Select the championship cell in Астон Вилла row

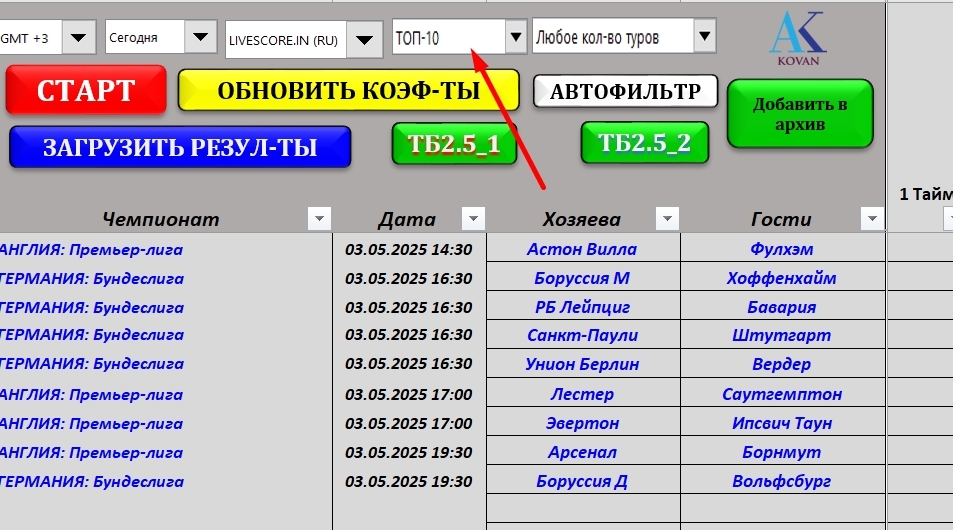pos(165,249)
